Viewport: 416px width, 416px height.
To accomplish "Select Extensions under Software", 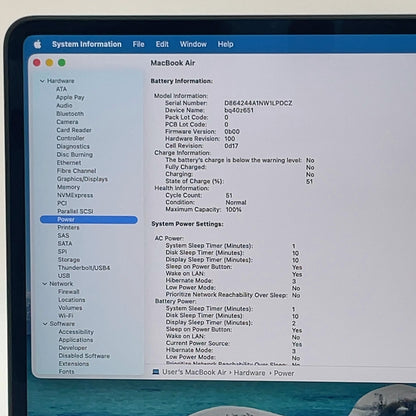I will 74,364.
